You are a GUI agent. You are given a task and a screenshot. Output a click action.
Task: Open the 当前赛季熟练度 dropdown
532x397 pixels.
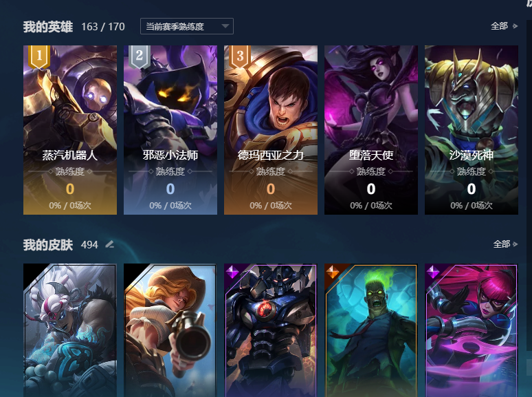187,26
